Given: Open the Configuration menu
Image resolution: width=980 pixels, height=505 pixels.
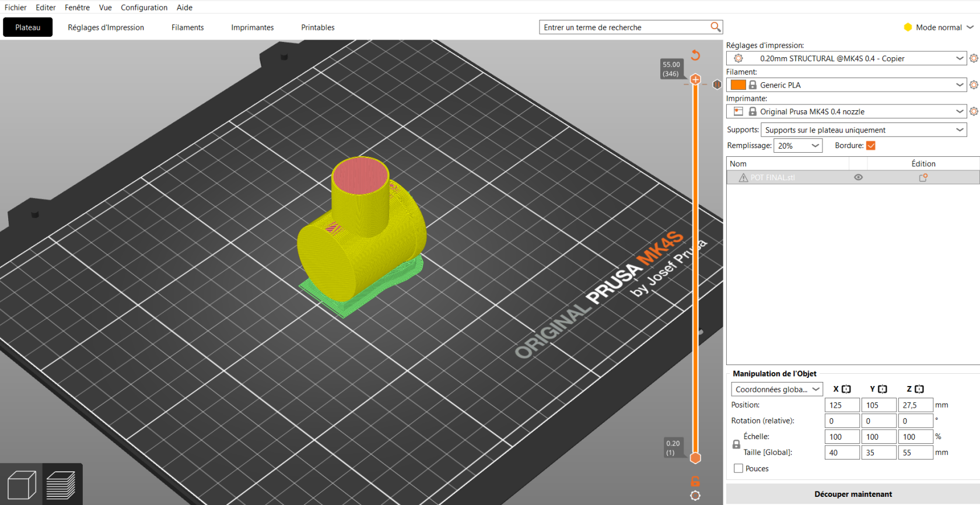Looking at the screenshot, I should click(x=144, y=8).
